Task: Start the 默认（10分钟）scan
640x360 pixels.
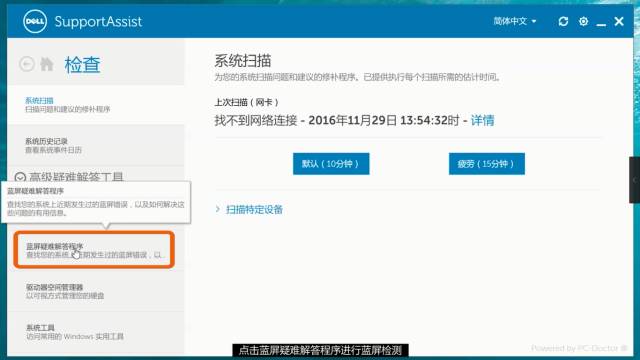Action: coord(331,164)
